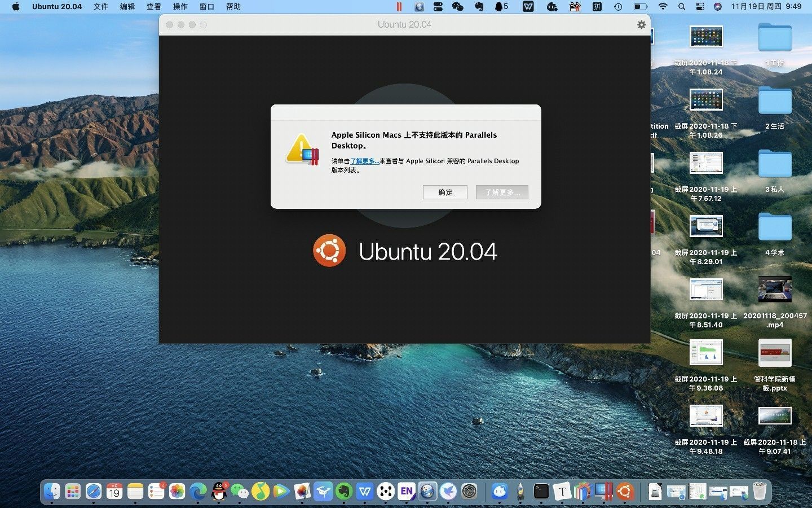The image size is (812, 508).
Task: Follow the 了解更多... hyperlink in the dialog text
Action: click(x=365, y=161)
